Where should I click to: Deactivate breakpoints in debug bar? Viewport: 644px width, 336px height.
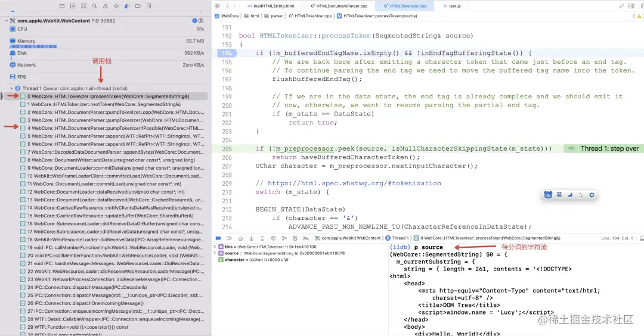pyautogui.click(x=218, y=238)
